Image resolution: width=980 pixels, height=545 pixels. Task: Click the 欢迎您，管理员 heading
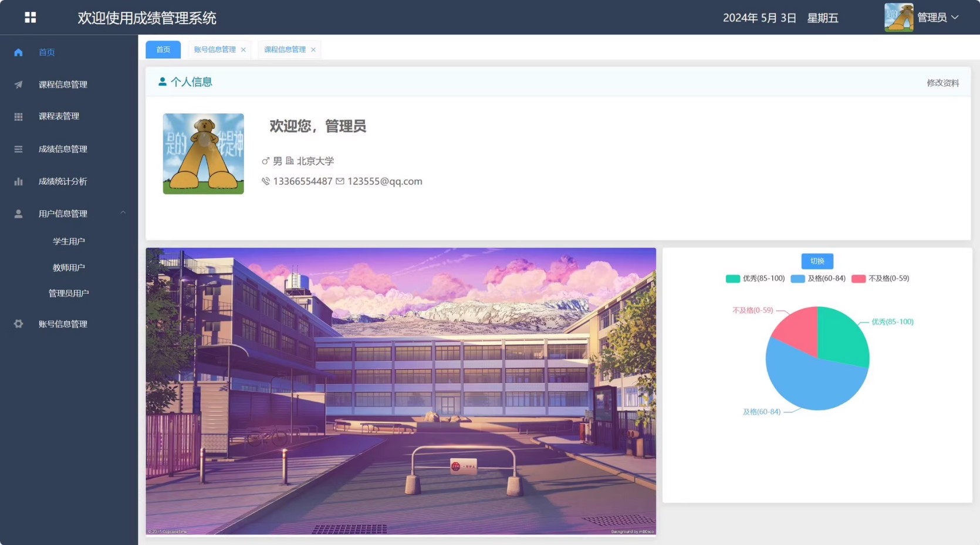317,126
